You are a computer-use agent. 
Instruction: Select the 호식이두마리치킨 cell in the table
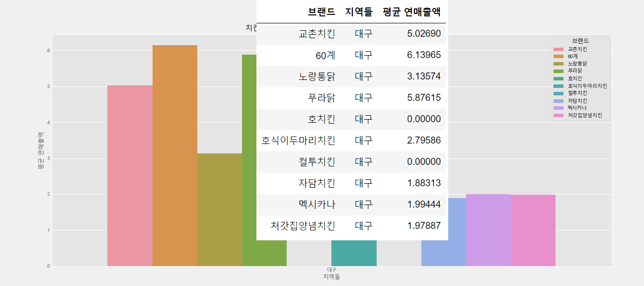click(298, 141)
